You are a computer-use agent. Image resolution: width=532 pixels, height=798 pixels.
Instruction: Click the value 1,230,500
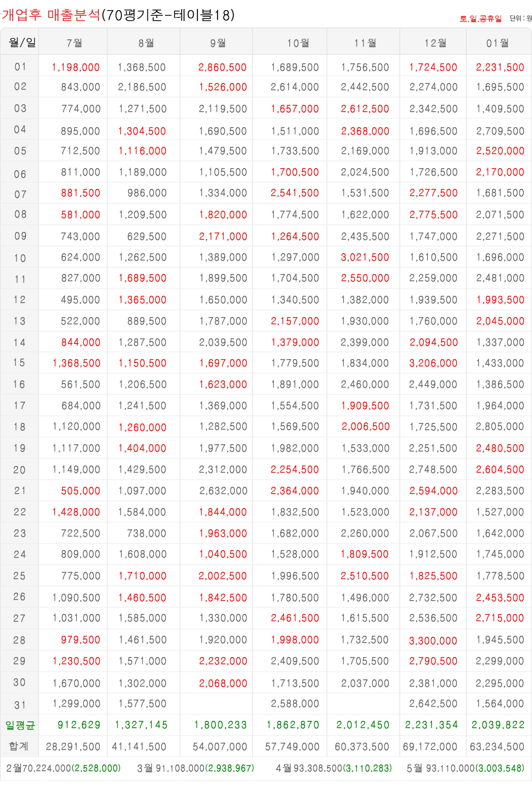(x=77, y=661)
